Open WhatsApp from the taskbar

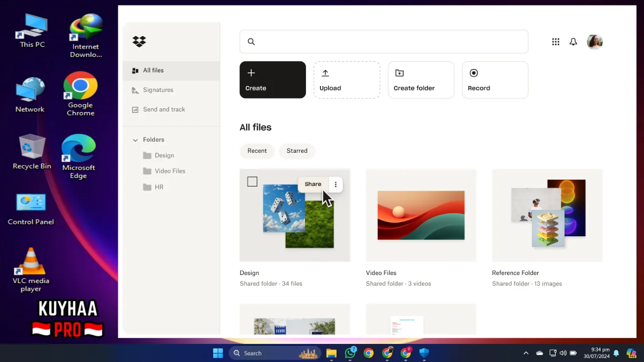pyautogui.click(x=350, y=353)
